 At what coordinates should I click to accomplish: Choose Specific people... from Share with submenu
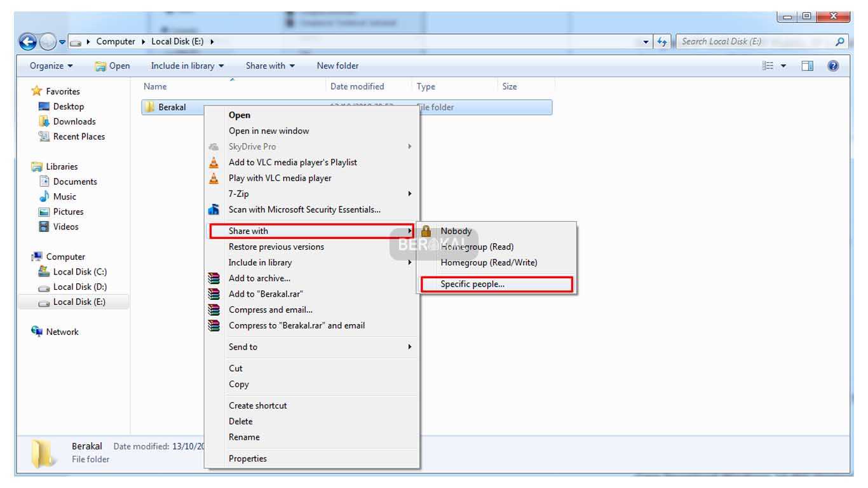pyautogui.click(x=498, y=284)
